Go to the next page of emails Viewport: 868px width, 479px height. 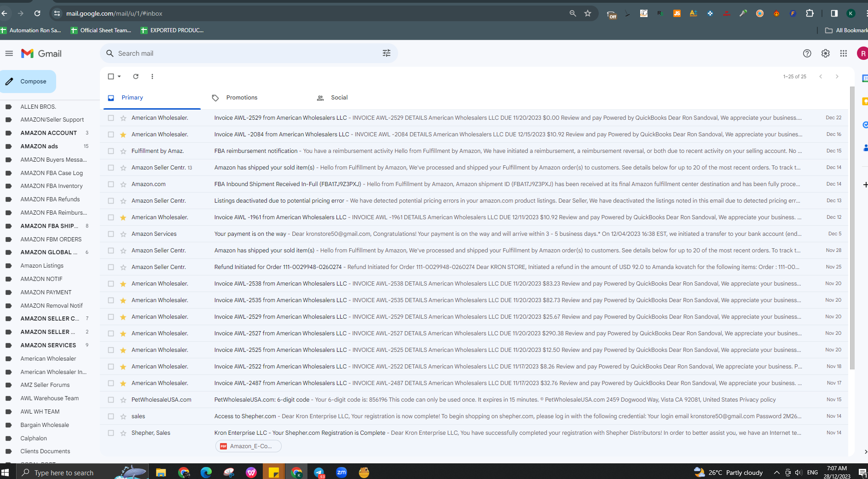click(x=837, y=76)
